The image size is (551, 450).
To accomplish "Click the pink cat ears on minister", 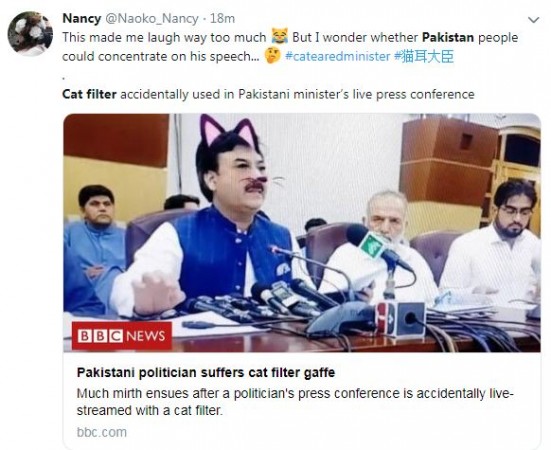I will click(229, 131).
